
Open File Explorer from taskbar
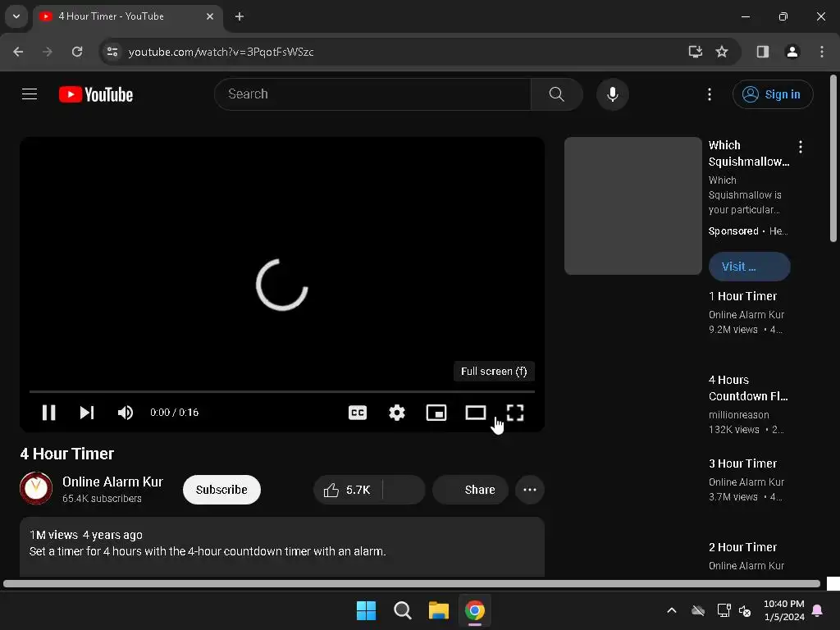click(438, 610)
